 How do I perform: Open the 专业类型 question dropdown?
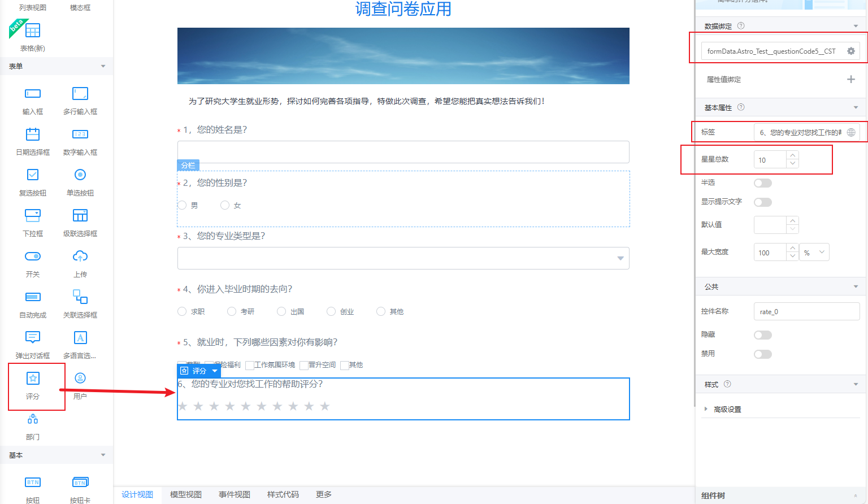[x=403, y=258]
